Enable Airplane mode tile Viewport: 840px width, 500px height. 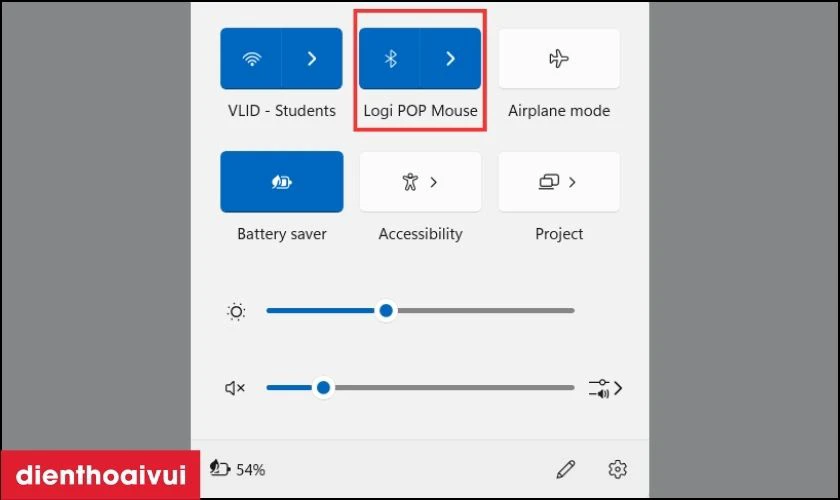pyautogui.click(x=559, y=58)
